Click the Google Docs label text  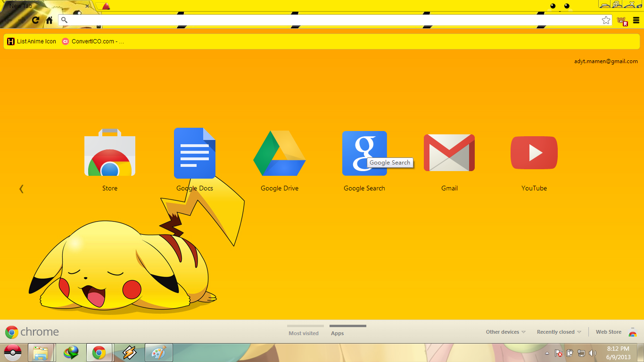tap(195, 188)
